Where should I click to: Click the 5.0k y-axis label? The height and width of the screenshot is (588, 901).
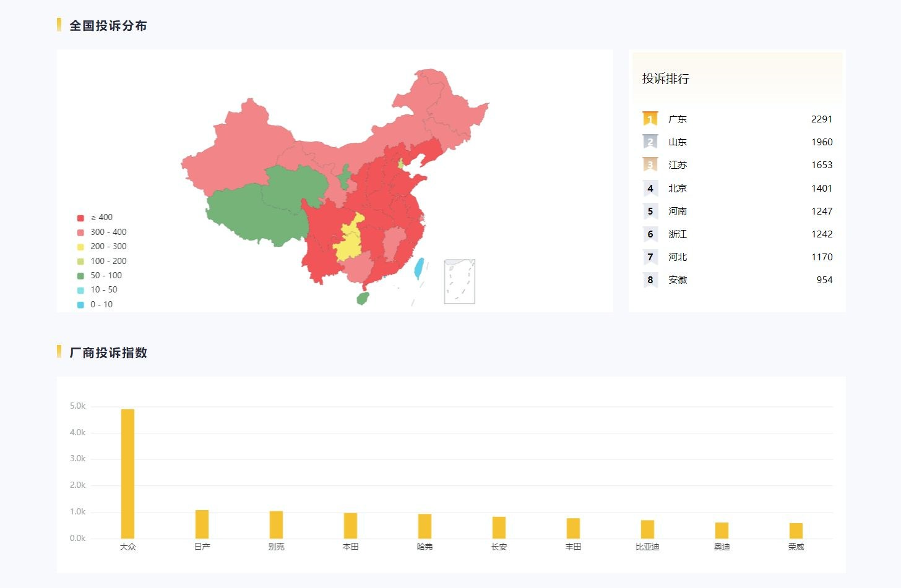coord(78,406)
